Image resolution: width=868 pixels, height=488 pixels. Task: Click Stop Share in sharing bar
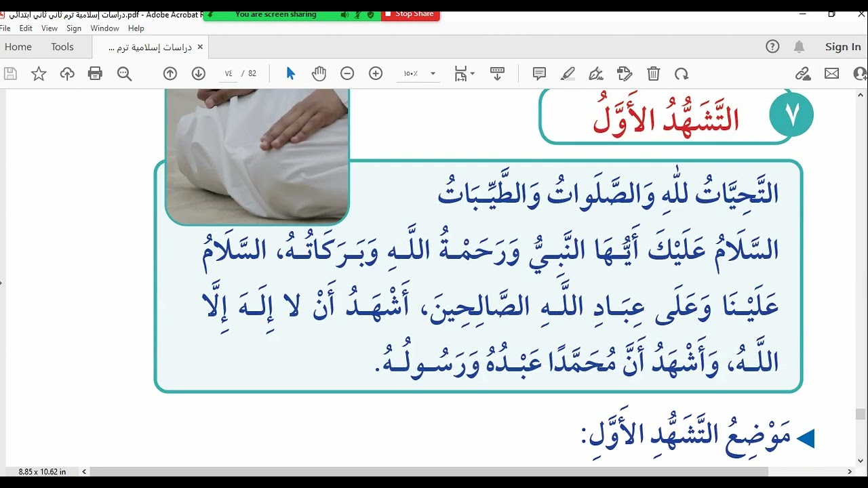pyautogui.click(x=410, y=14)
